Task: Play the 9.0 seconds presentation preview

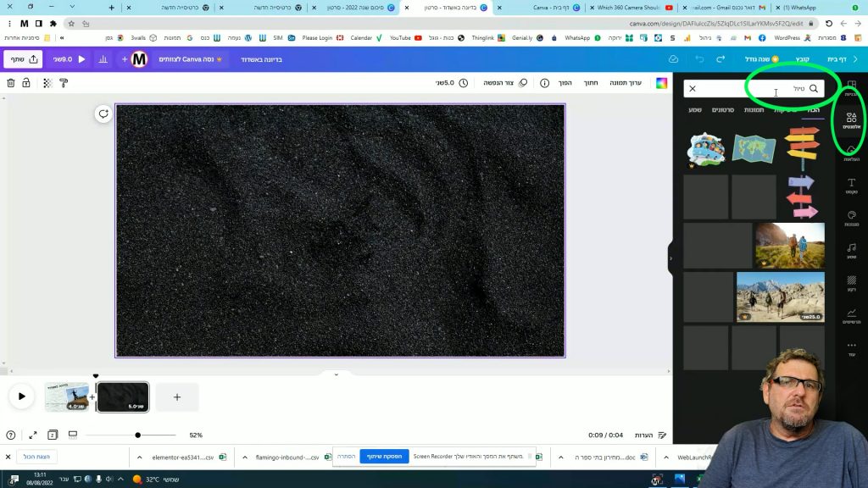Action: tap(70, 59)
